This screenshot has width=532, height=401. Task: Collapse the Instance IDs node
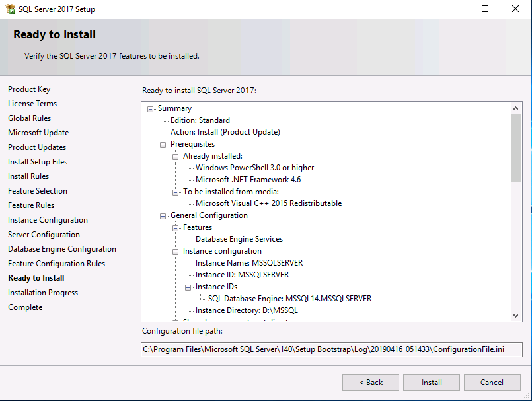pos(188,287)
